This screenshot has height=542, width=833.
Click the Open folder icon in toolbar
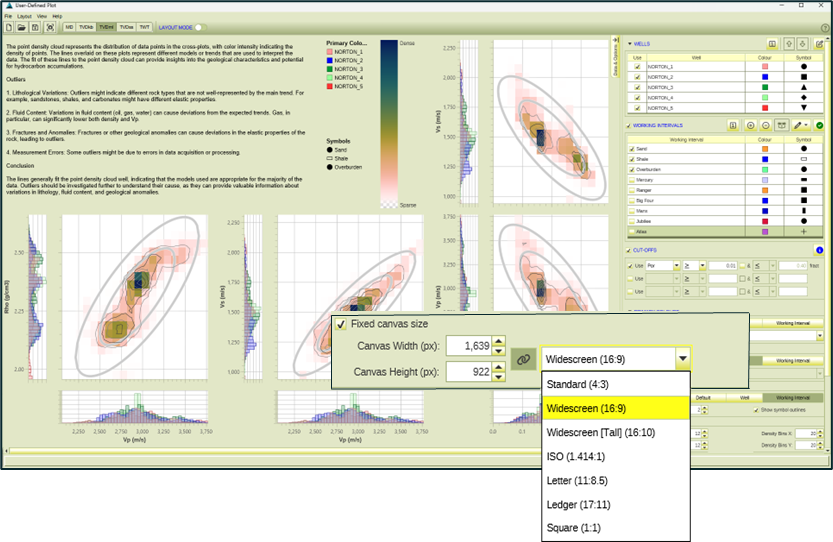[21, 27]
